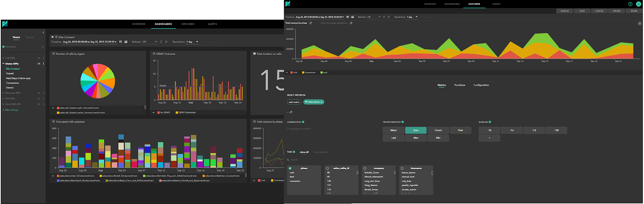Screen dimensions: 644x204
Task: Click the info icon on DEMO Outcome widget
Action: click(x=154, y=54)
